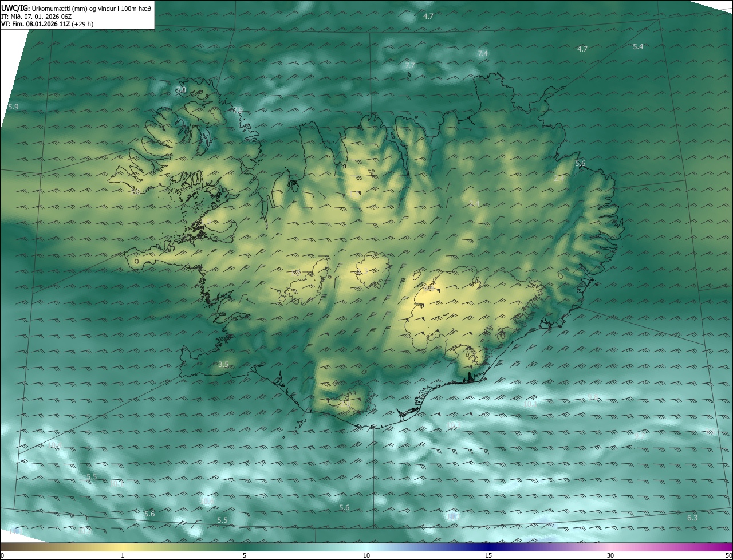Click the color scale tick label '50'
This screenshot has height=560, width=733.
pyautogui.click(x=728, y=555)
